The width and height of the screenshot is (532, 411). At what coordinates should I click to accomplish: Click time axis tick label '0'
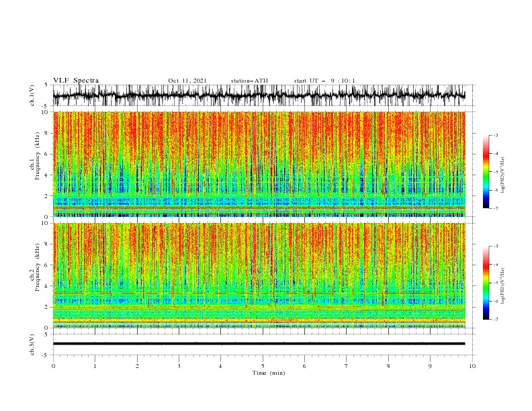(x=53, y=366)
